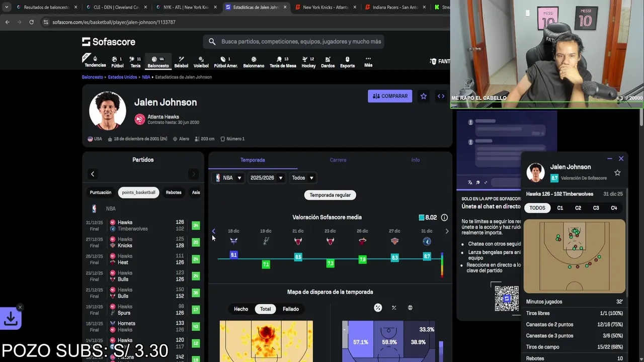The image size is (644, 362).
Task: Select the plus-minus shot zone view
Action: click(394, 308)
